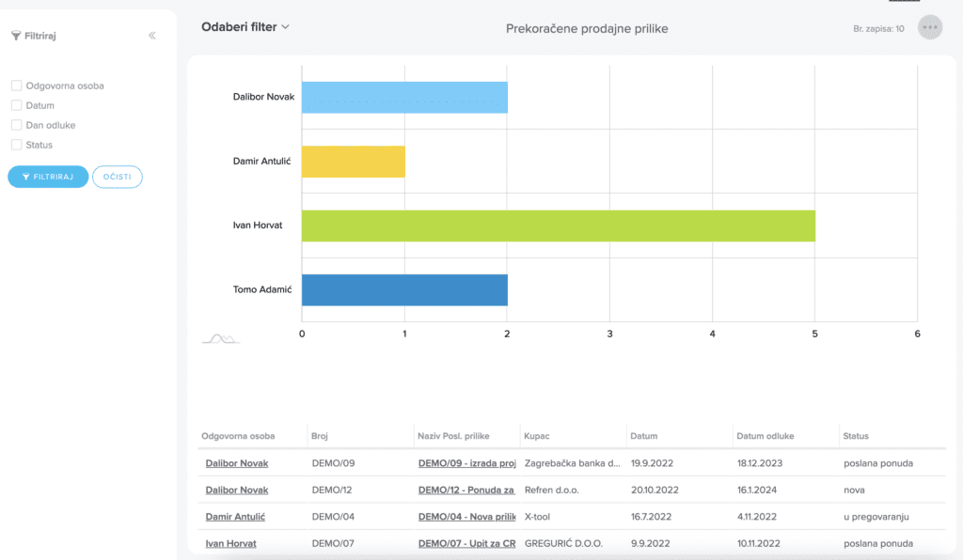Click the Tomo Adamić chart axis label
963x560 pixels.
(262, 289)
